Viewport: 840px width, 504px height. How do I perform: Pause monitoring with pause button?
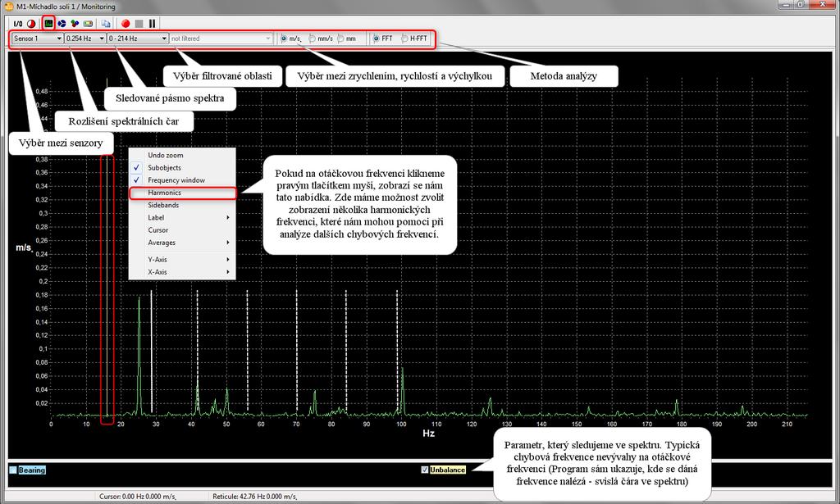click(152, 24)
